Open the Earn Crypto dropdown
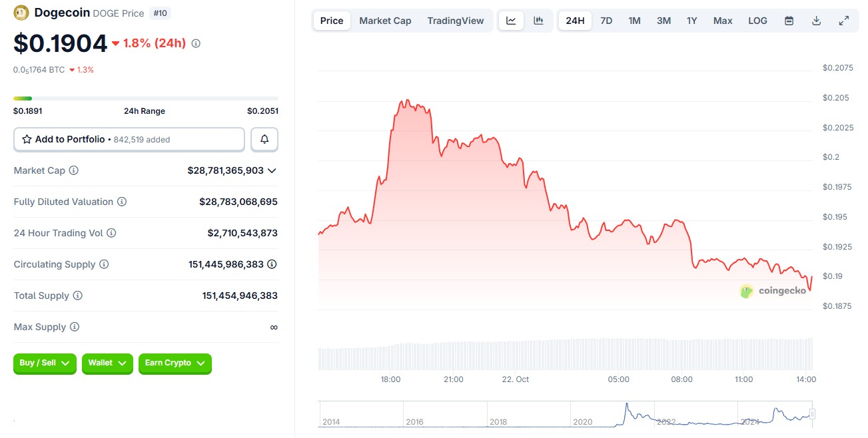 point(175,364)
